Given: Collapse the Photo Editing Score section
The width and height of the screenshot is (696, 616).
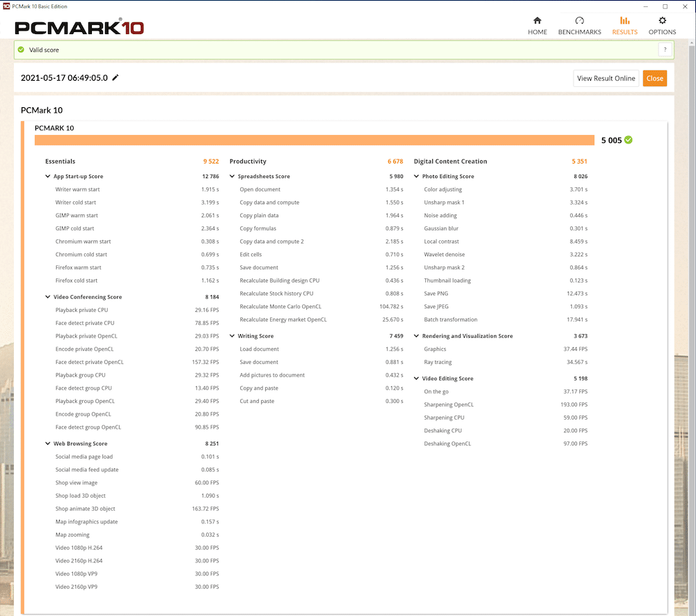Looking at the screenshot, I should tap(416, 176).
